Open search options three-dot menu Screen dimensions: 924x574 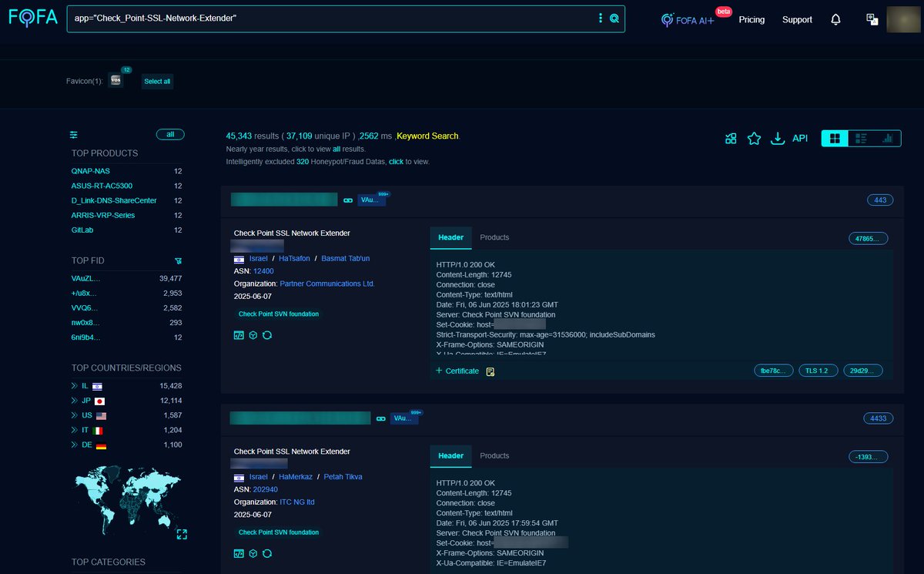pyautogui.click(x=601, y=18)
